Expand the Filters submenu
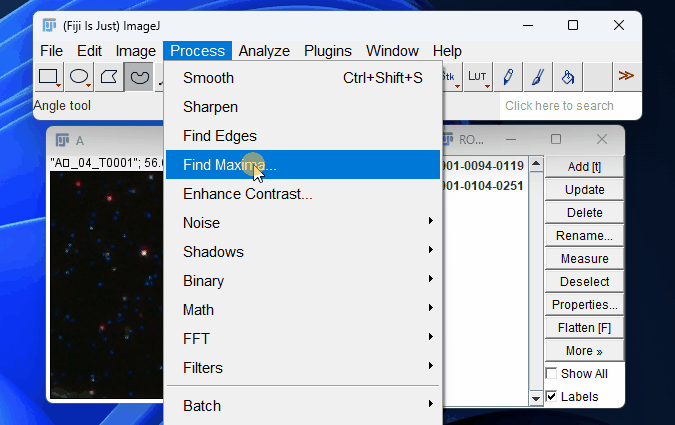This screenshot has width=675, height=425. (x=301, y=368)
